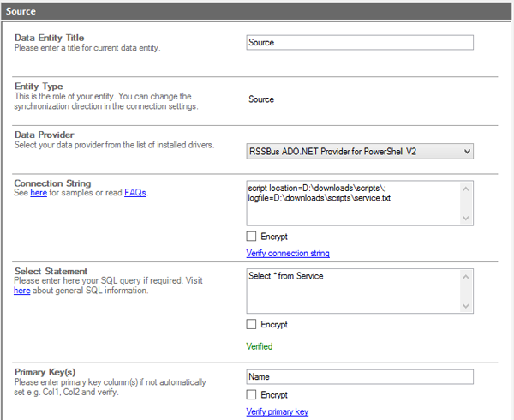514x420 pixels.
Task: Click the Verify connection string link
Action: [287, 254]
